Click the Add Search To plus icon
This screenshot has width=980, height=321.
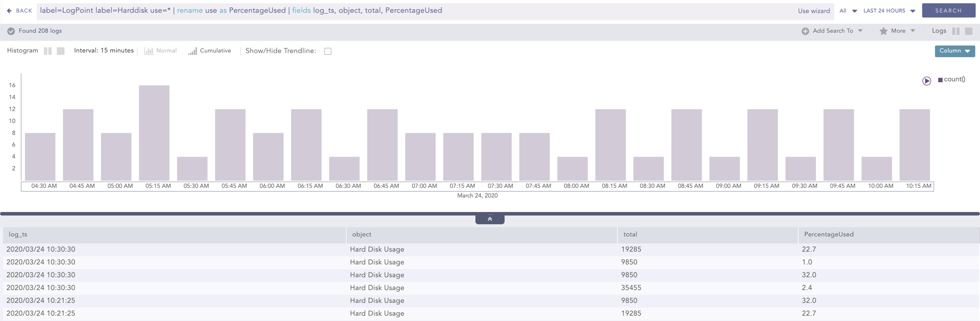(805, 31)
